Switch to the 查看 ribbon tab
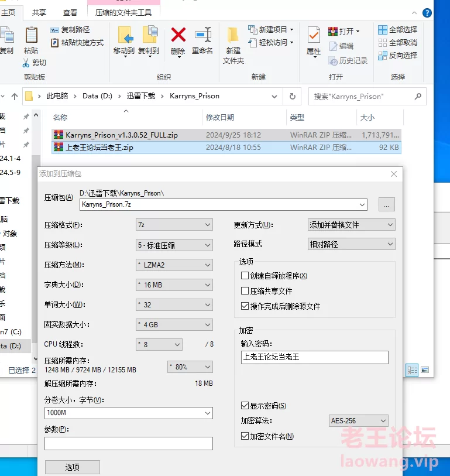450x476 pixels. (x=70, y=12)
